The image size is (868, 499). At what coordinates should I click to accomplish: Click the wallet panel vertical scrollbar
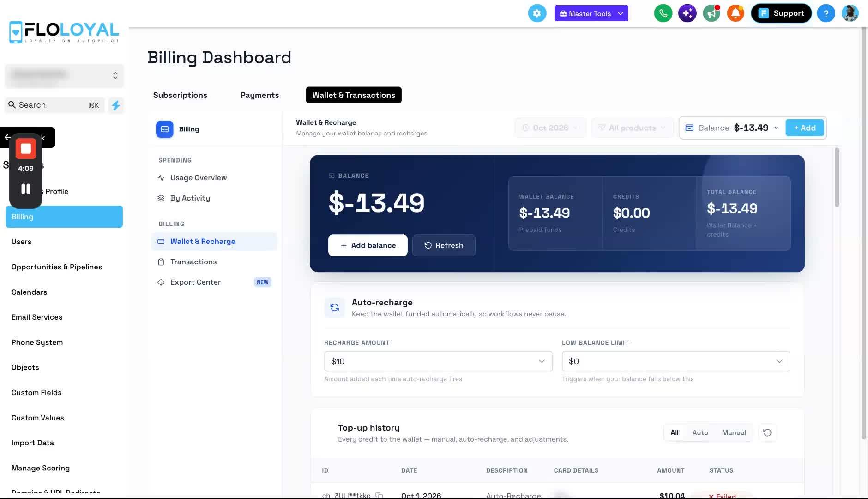[x=837, y=178]
